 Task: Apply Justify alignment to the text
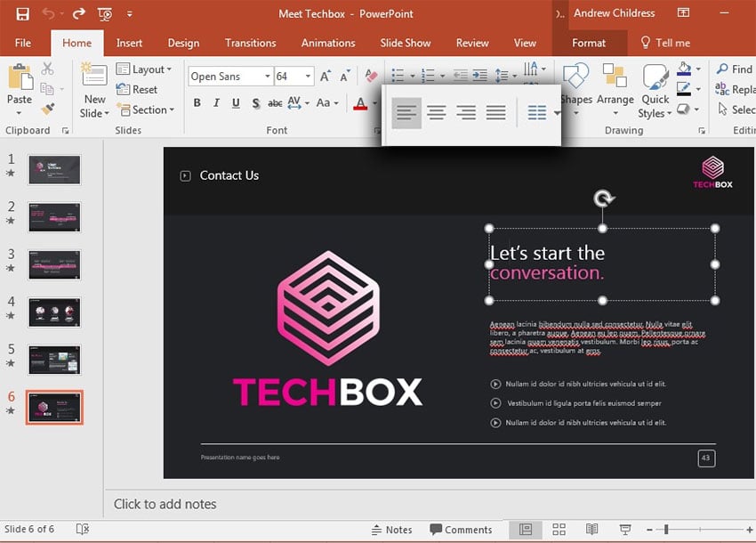tap(496, 112)
